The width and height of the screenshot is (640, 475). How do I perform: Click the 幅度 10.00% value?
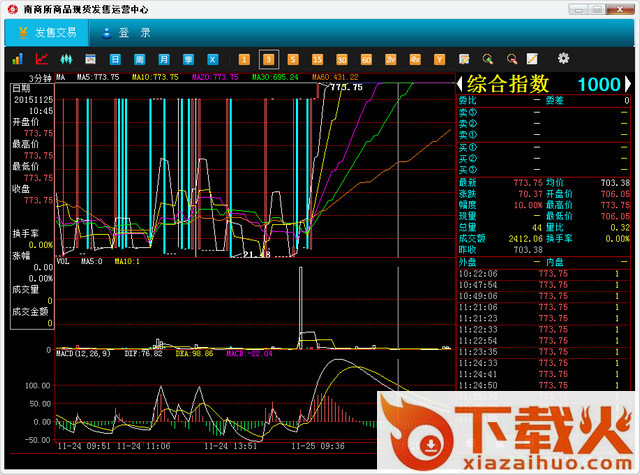[x=528, y=205]
